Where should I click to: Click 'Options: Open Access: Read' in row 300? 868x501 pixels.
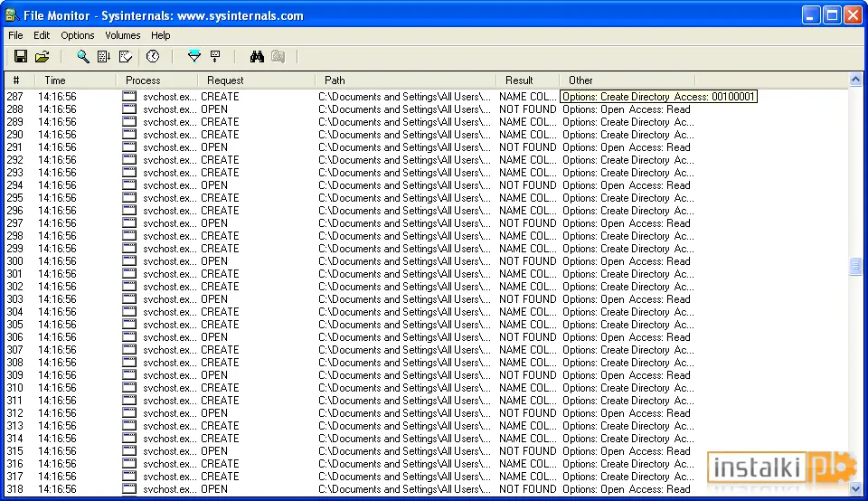627,261
